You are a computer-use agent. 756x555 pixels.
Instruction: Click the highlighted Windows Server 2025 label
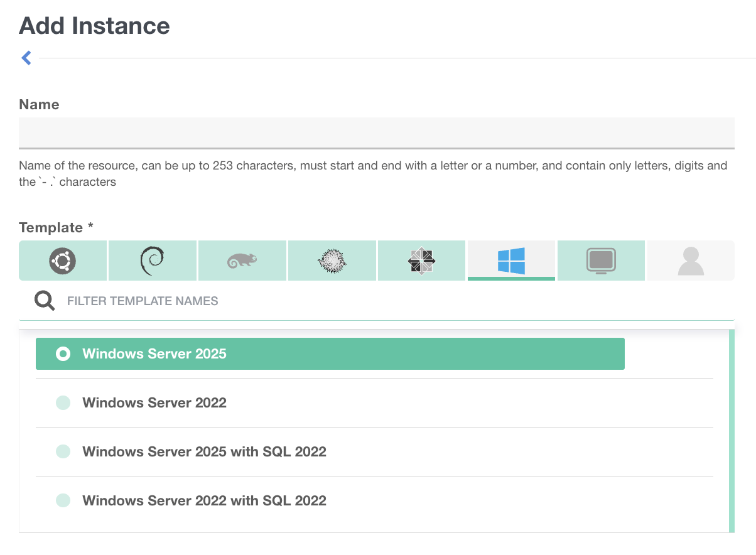click(154, 354)
